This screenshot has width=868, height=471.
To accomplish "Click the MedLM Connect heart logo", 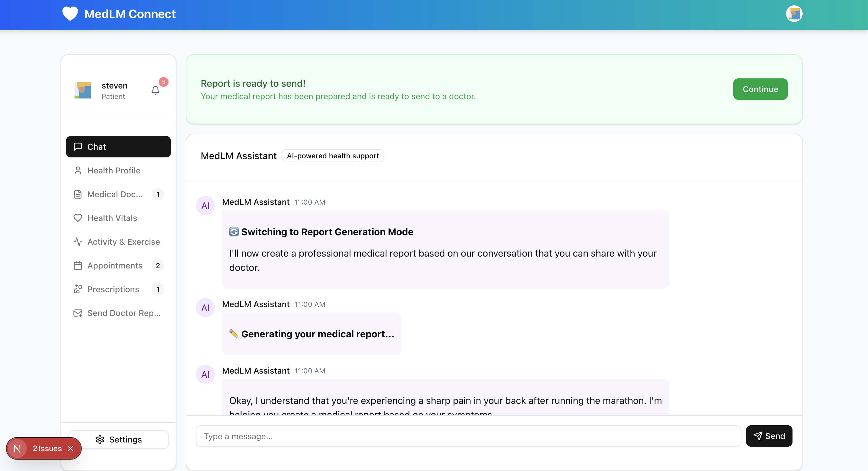I will pos(70,14).
